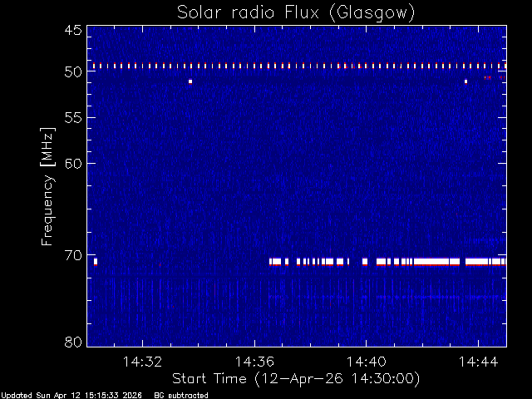Select the 70 frequency tick label
This screenshot has height=399, width=532.
tap(73, 255)
